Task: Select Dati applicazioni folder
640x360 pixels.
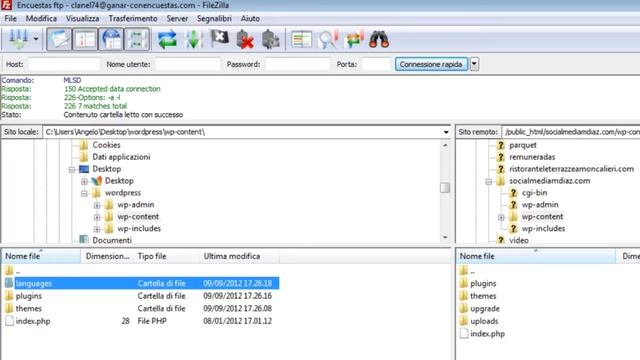Action: coord(121,157)
